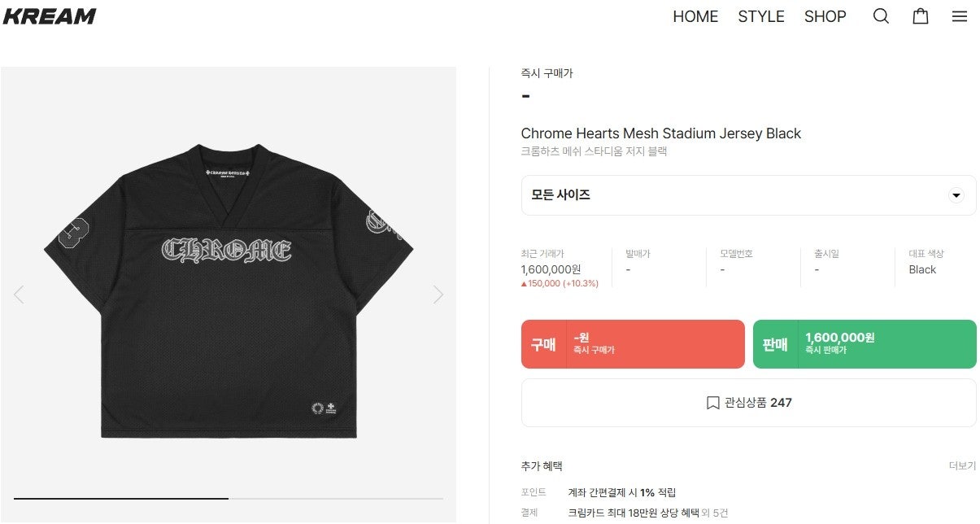Select the 구매 red buy button
Screen dimensions: 980x524
[x=633, y=343]
